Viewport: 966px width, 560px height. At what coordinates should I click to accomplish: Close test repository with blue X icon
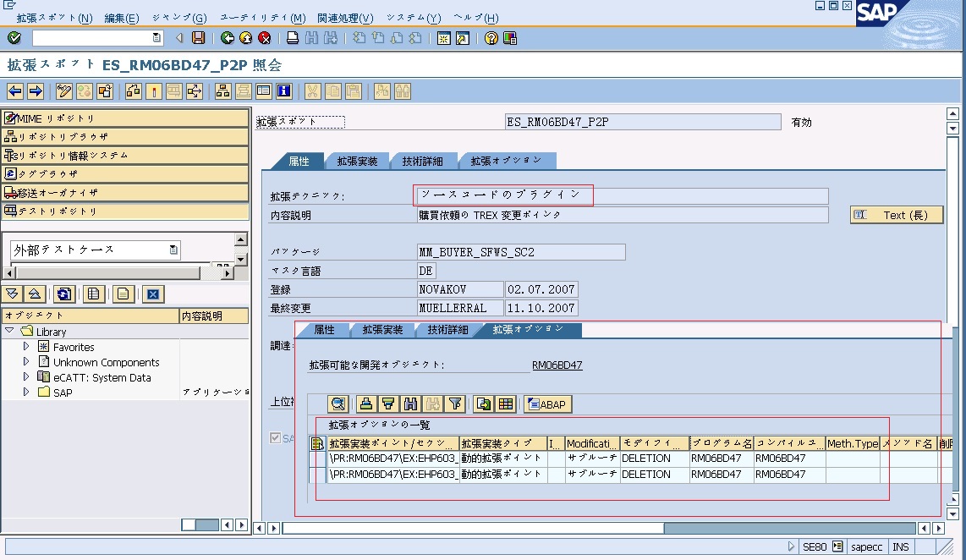tap(153, 294)
